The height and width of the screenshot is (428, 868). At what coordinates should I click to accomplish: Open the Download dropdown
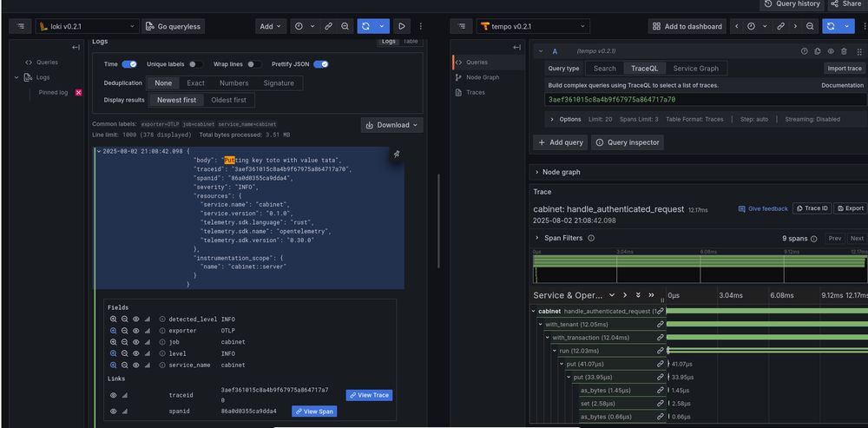(392, 125)
